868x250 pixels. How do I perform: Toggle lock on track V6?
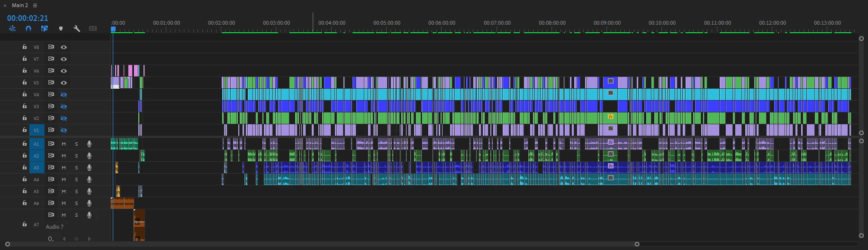tap(24, 71)
